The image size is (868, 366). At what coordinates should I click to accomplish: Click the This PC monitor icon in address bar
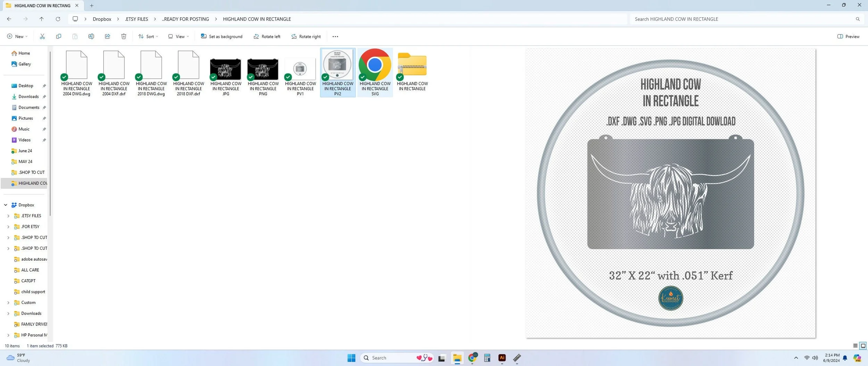tap(75, 19)
